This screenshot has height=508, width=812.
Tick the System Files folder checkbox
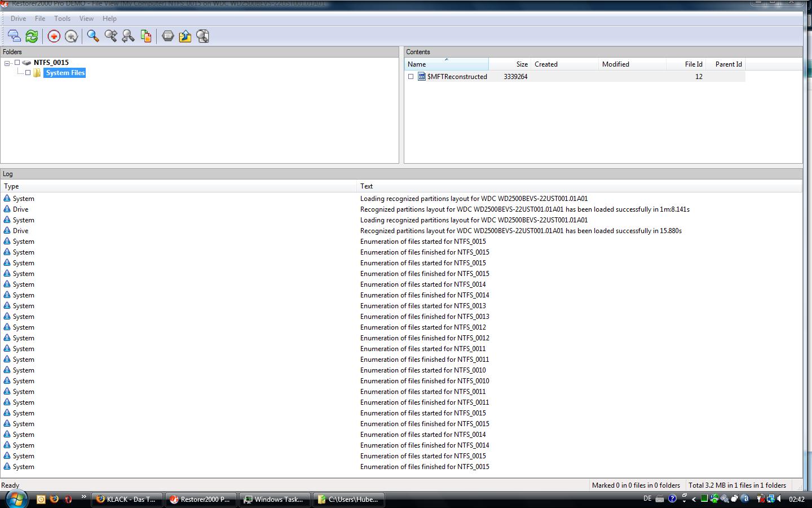coord(28,73)
